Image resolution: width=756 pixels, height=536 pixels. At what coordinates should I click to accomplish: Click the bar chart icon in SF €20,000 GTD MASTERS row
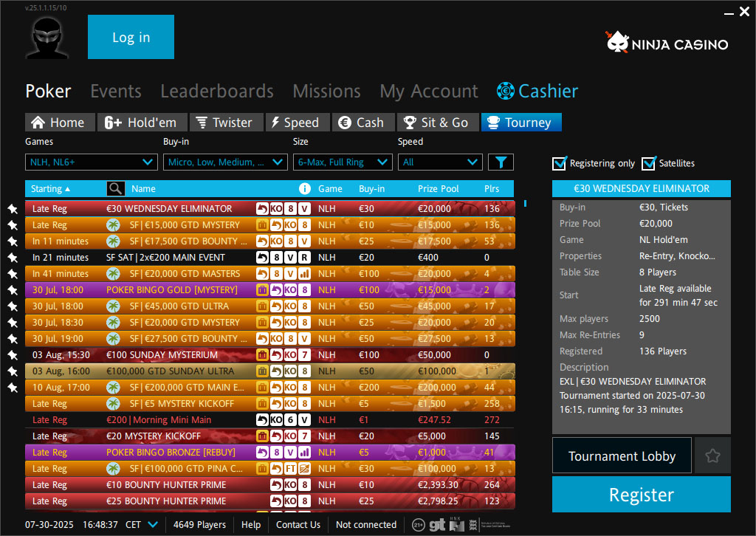[304, 274]
